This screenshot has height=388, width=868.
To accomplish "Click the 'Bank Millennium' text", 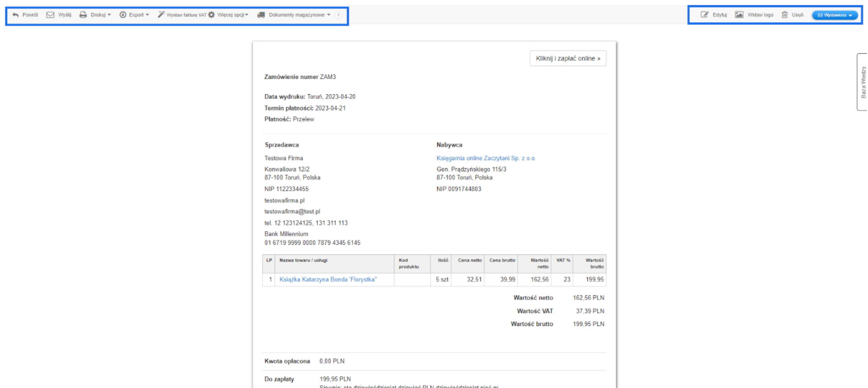I will tap(286, 234).
